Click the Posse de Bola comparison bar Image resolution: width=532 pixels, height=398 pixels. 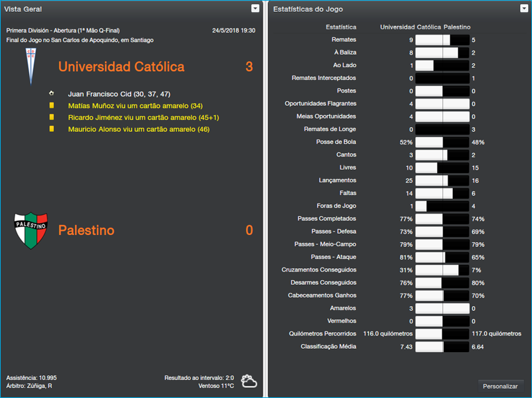point(442,142)
